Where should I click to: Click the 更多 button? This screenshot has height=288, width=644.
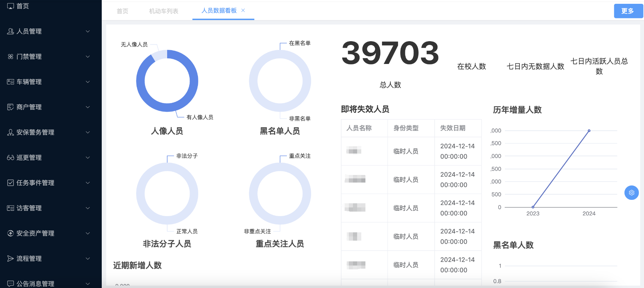tap(628, 11)
